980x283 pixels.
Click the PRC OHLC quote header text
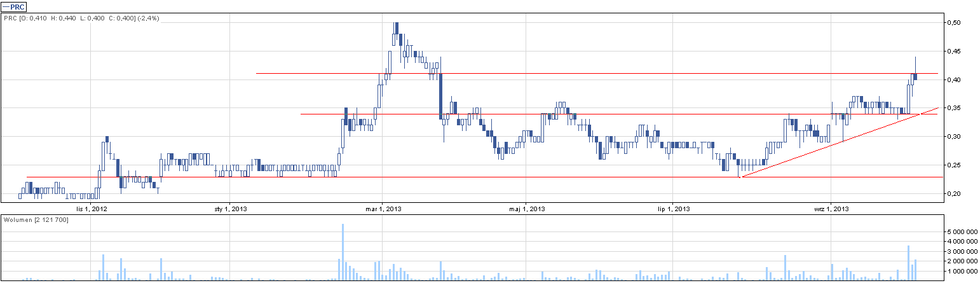click(81, 18)
